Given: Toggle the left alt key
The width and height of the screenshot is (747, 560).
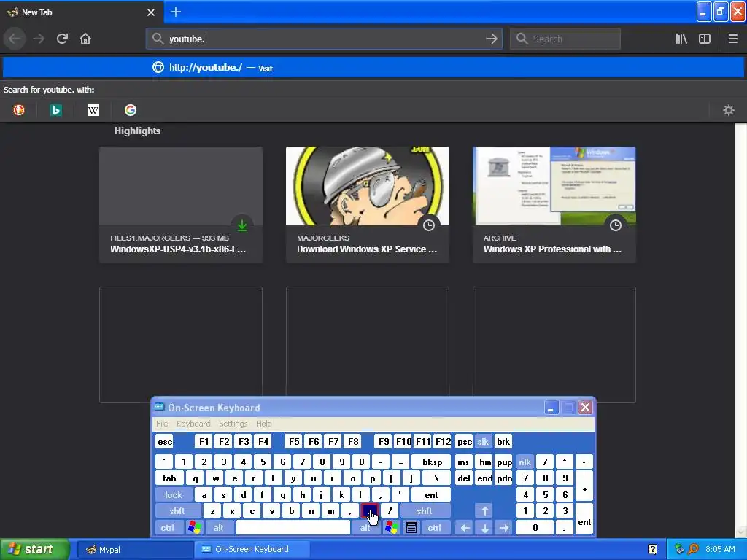Looking at the screenshot, I should click(x=219, y=527).
